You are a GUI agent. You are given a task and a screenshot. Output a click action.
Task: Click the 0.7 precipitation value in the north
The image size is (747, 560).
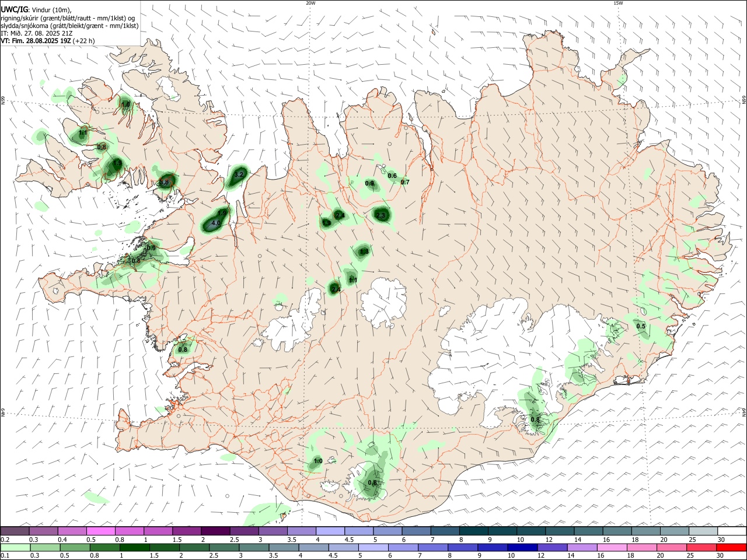pyautogui.click(x=405, y=183)
